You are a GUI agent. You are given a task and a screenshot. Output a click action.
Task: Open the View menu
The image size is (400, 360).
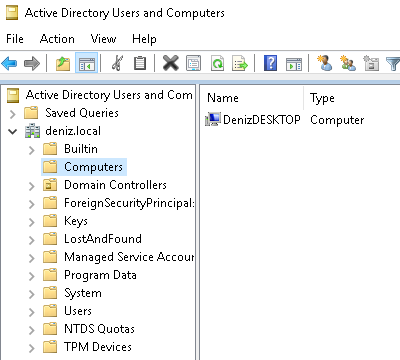[x=103, y=39]
